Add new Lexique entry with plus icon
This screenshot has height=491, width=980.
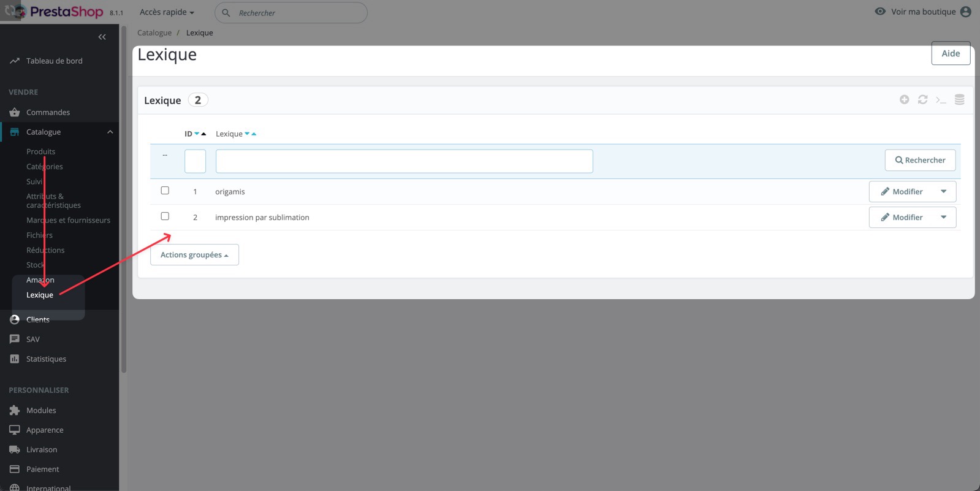(x=904, y=99)
